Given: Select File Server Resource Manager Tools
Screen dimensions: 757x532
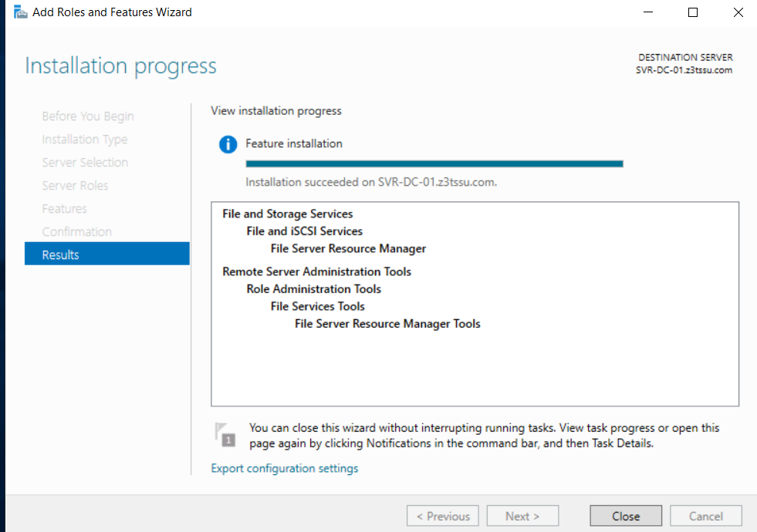Looking at the screenshot, I should 387,324.
